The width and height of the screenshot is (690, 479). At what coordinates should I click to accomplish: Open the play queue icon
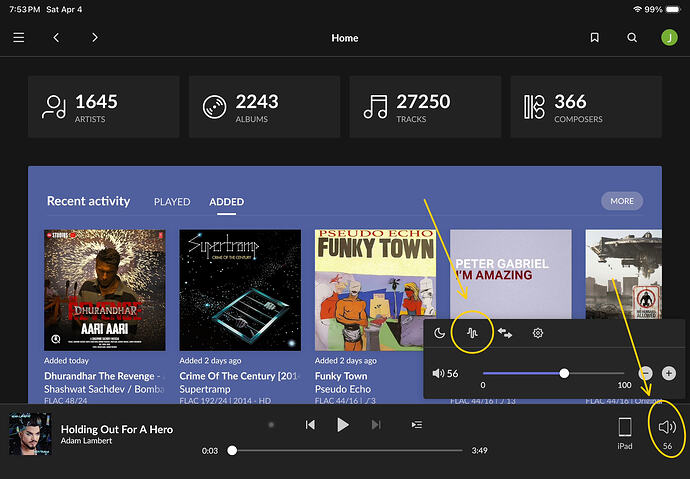click(x=417, y=424)
